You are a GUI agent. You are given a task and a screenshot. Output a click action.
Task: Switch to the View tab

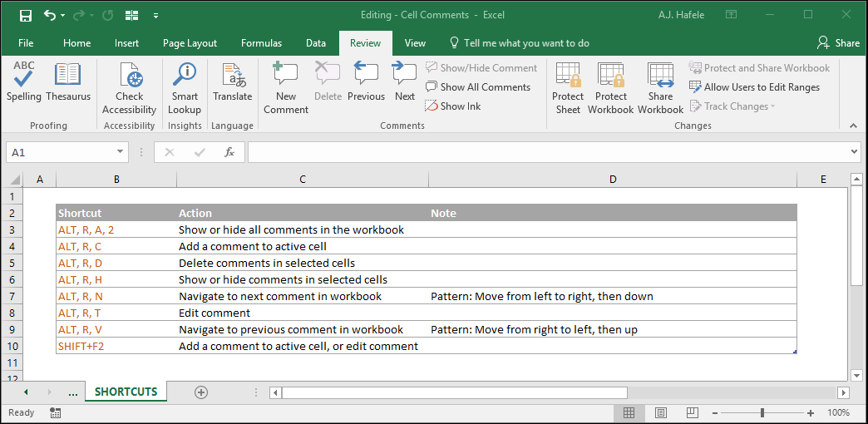[415, 43]
